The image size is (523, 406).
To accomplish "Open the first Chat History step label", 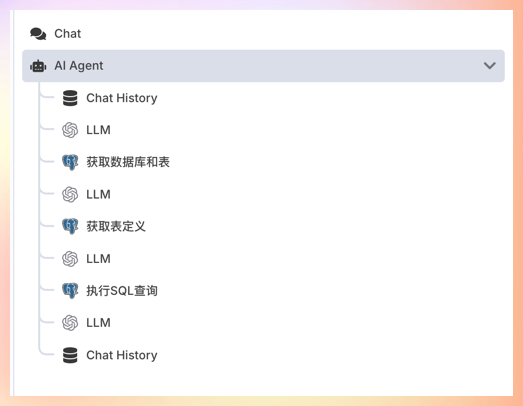I will pyautogui.click(x=122, y=98).
